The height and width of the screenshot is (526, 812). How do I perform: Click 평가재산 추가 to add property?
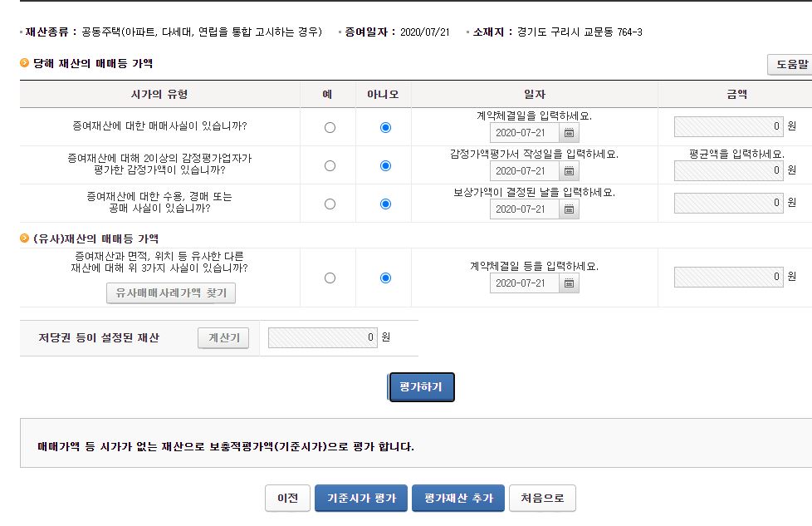[458, 498]
